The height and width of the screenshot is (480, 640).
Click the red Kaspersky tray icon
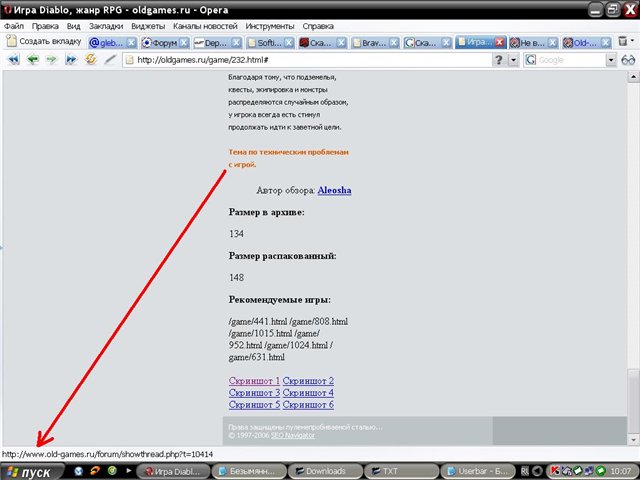point(555,471)
